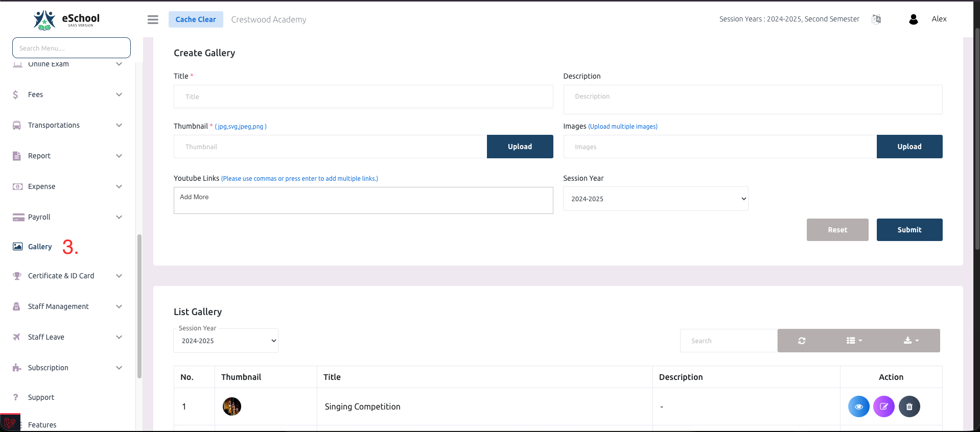Image resolution: width=980 pixels, height=432 pixels.
Task: Select the List Gallery Session Year filter
Action: click(x=226, y=341)
